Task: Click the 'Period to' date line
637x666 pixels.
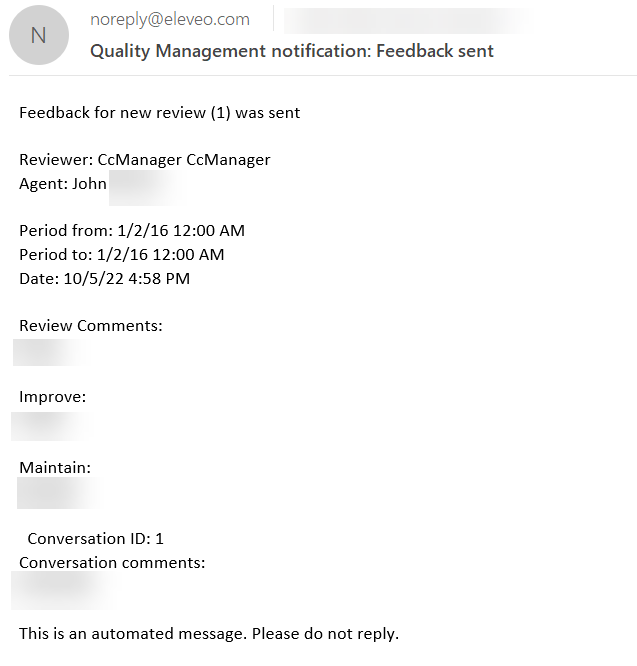Action: pos(121,254)
